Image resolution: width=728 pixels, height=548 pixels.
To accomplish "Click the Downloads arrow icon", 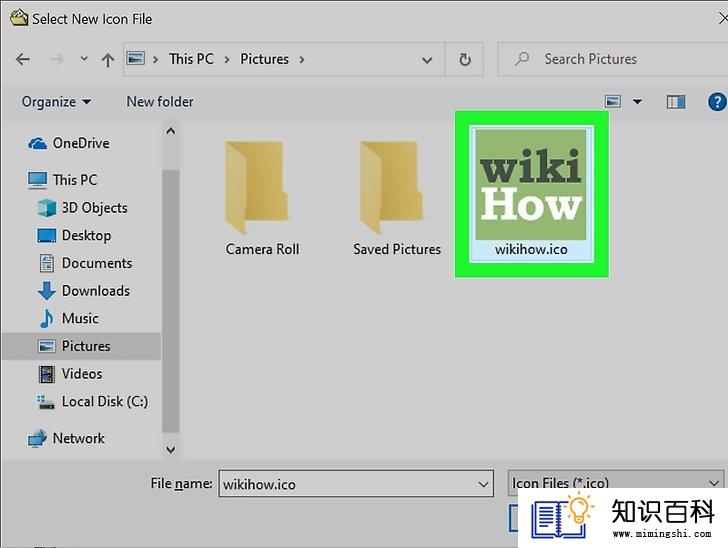I will pos(46,291).
